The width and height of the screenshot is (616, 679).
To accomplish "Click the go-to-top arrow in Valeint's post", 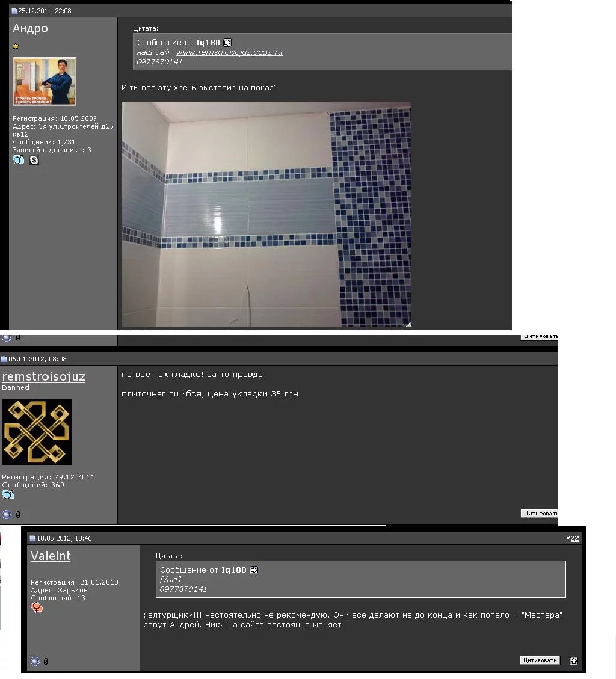I will coord(573,660).
